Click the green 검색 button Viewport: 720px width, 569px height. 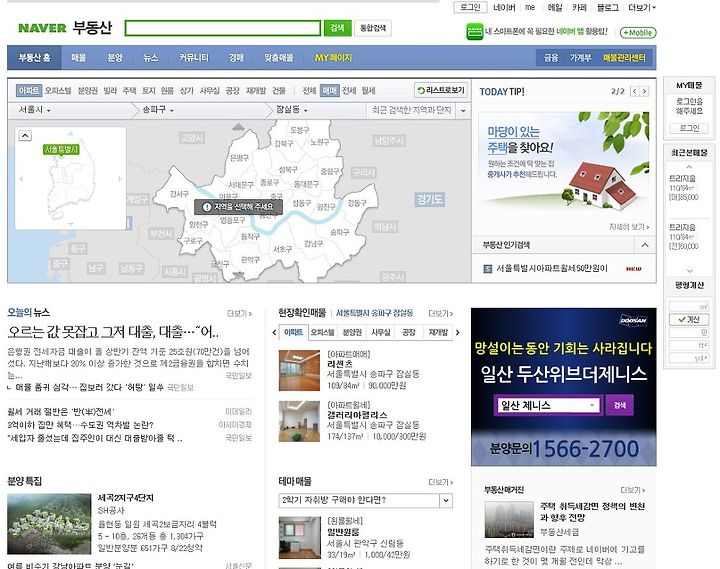click(337, 28)
